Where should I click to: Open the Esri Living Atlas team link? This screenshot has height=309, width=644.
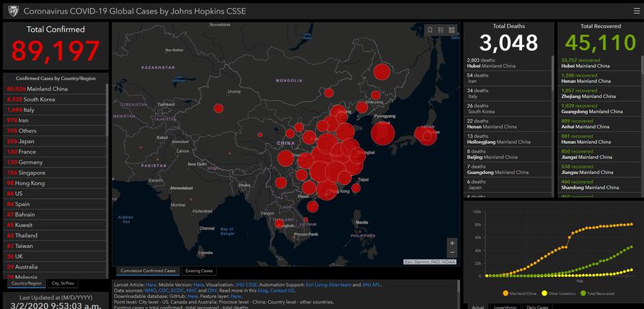pos(328,285)
